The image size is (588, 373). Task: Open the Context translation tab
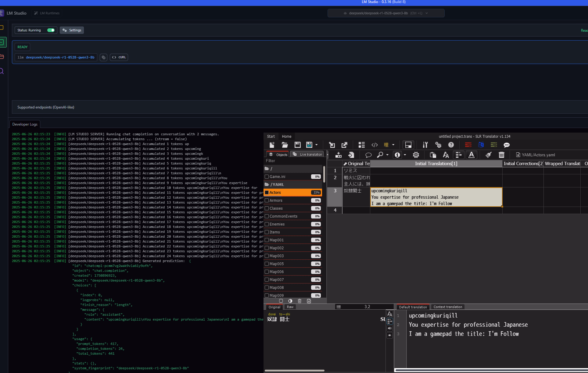pos(447,307)
